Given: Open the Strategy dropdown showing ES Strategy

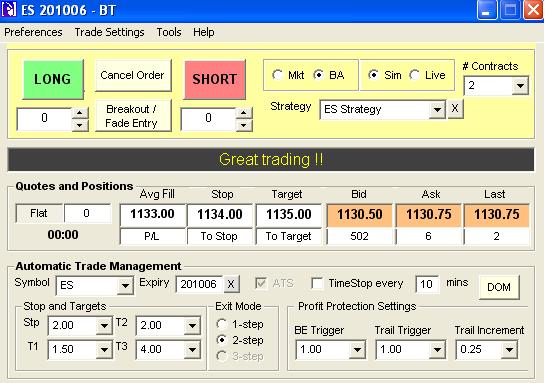Looking at the screenshot, I should 437,110.
